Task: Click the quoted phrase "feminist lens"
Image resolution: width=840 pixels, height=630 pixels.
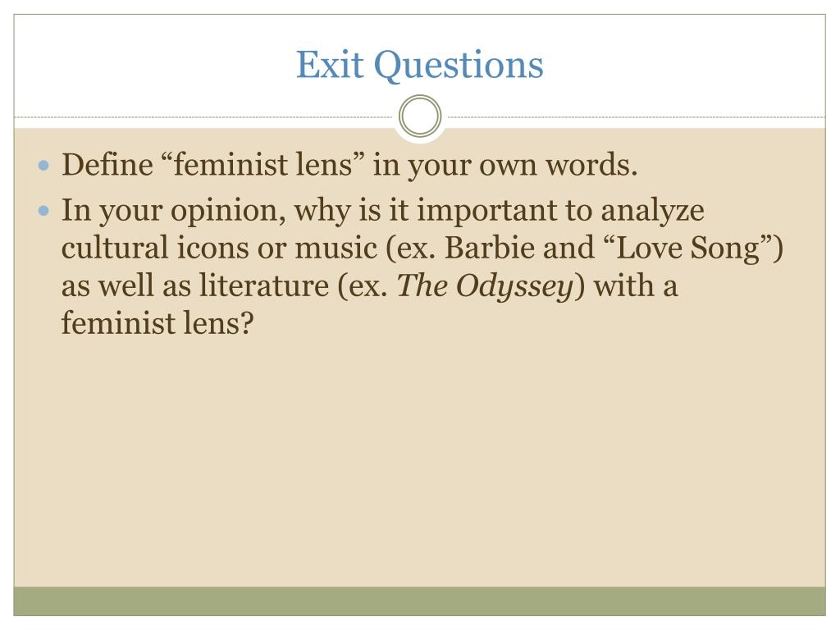Action: tap(262, 164)
